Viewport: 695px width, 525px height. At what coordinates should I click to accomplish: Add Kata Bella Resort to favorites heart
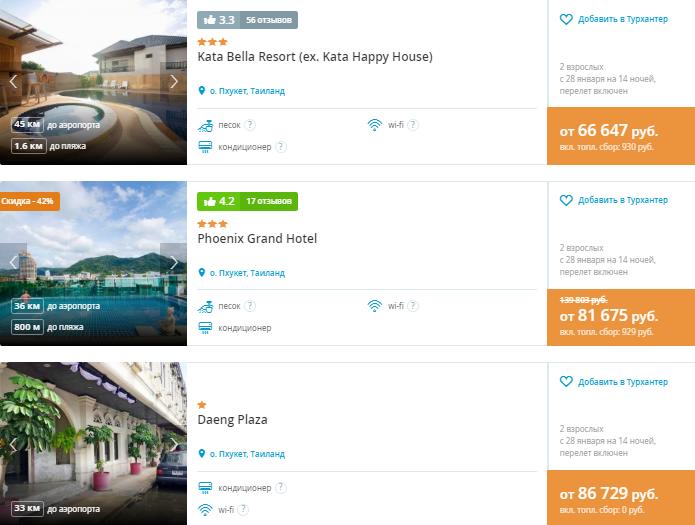point(566,19)
